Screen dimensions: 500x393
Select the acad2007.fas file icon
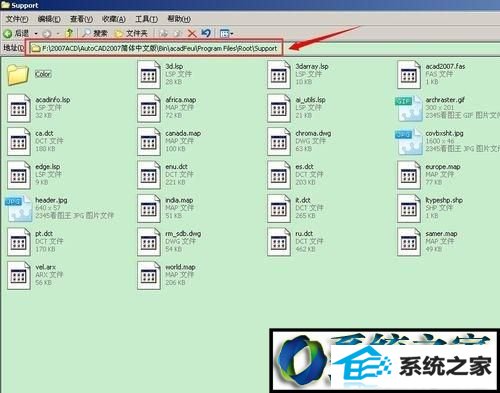[x=409, y=75]
